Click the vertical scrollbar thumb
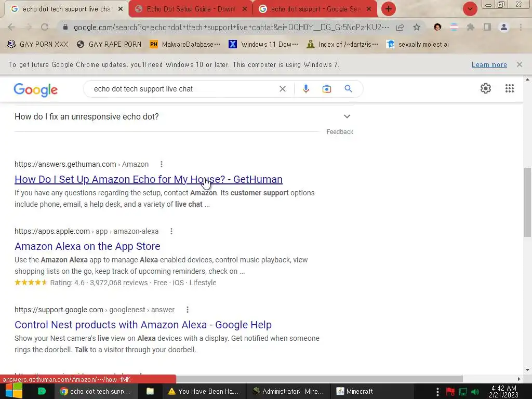The image size is (532, 399). click(527, 202)
